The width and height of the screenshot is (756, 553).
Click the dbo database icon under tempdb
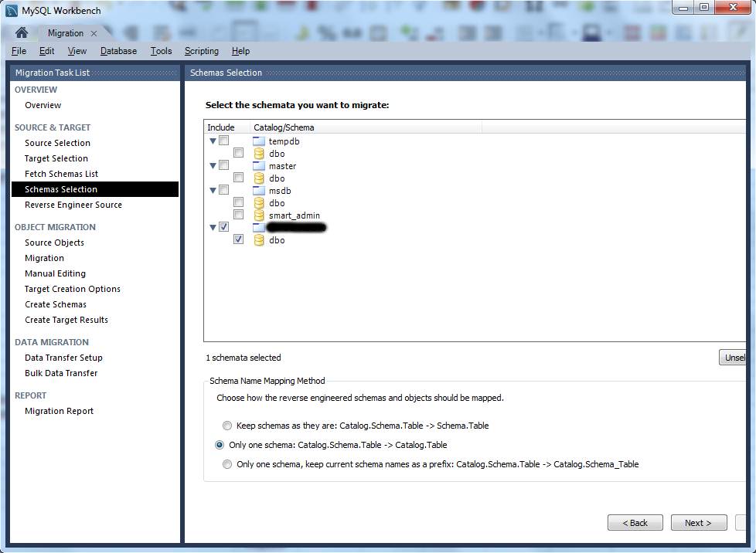(x=259, y=153)
